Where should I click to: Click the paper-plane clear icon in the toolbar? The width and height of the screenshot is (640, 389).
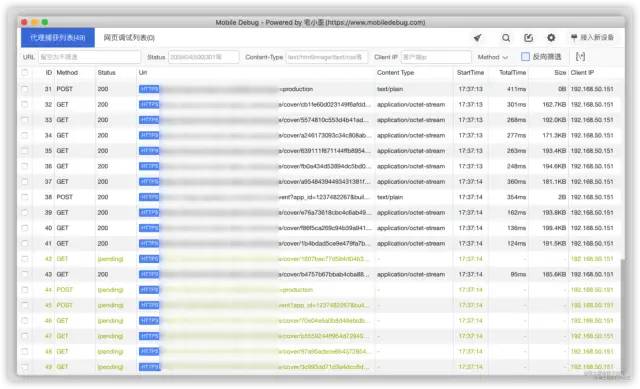coord(477,38)
